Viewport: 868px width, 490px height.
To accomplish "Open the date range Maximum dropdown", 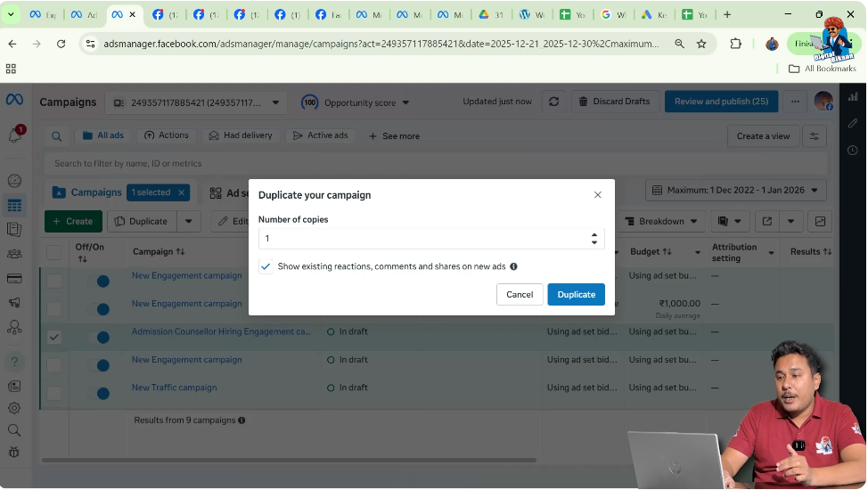I will 736,191.
